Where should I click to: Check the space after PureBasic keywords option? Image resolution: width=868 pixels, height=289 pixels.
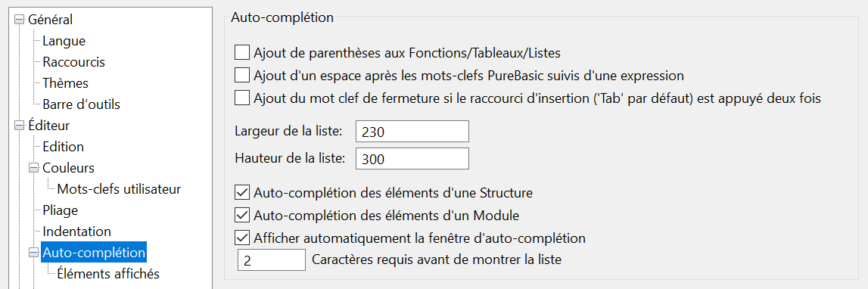point(242,75)
